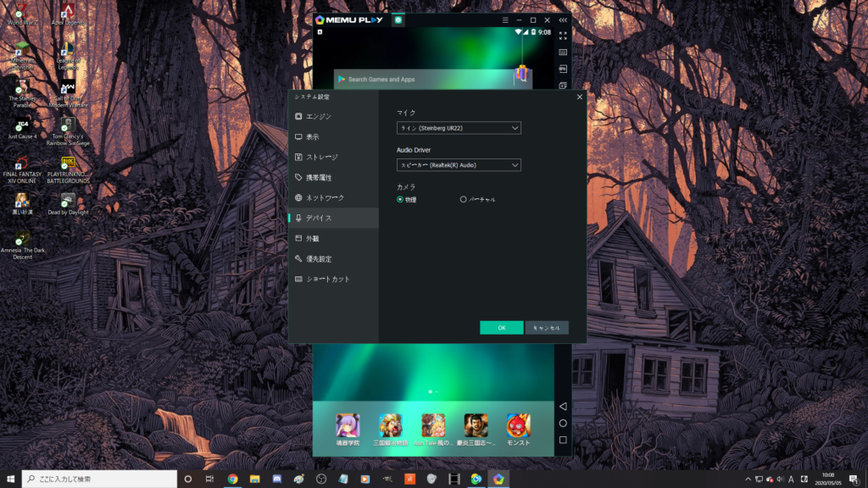
Task: Click the MEmu Play taskbar icon
Action: [x=498, y=480]
